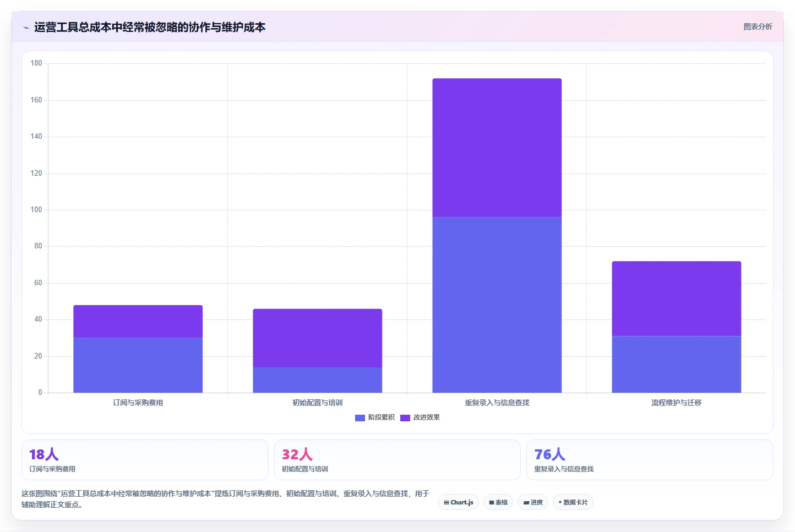Click the 图表分析 label
This screenshot has height=532, width=795.
click(758, 26)
